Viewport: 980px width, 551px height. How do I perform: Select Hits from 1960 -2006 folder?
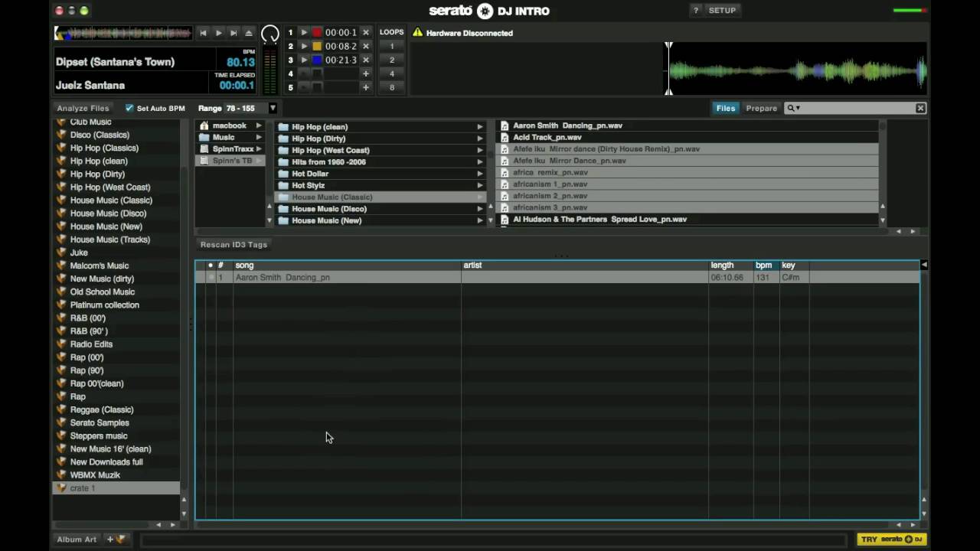[x=381, y=162]
